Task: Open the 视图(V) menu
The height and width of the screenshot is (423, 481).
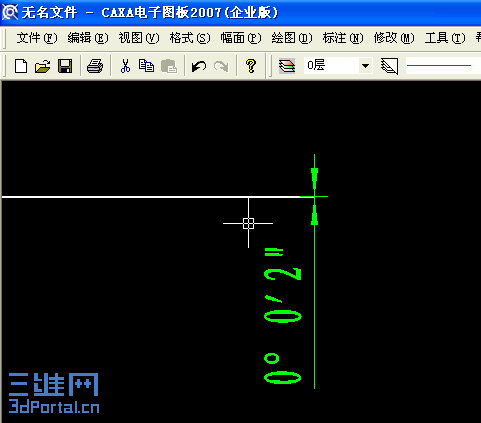Action: click(139, 38)
